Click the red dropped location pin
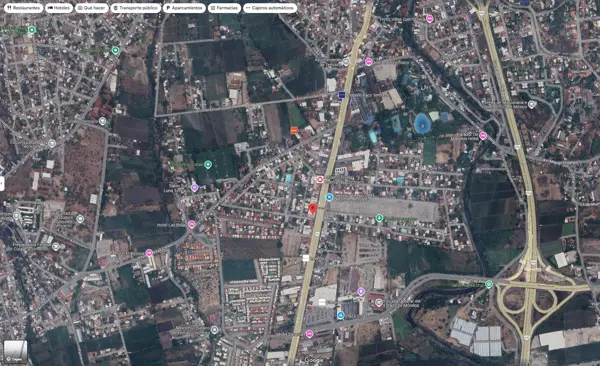Viewport: 600px width, 366px height. point(313,209)
